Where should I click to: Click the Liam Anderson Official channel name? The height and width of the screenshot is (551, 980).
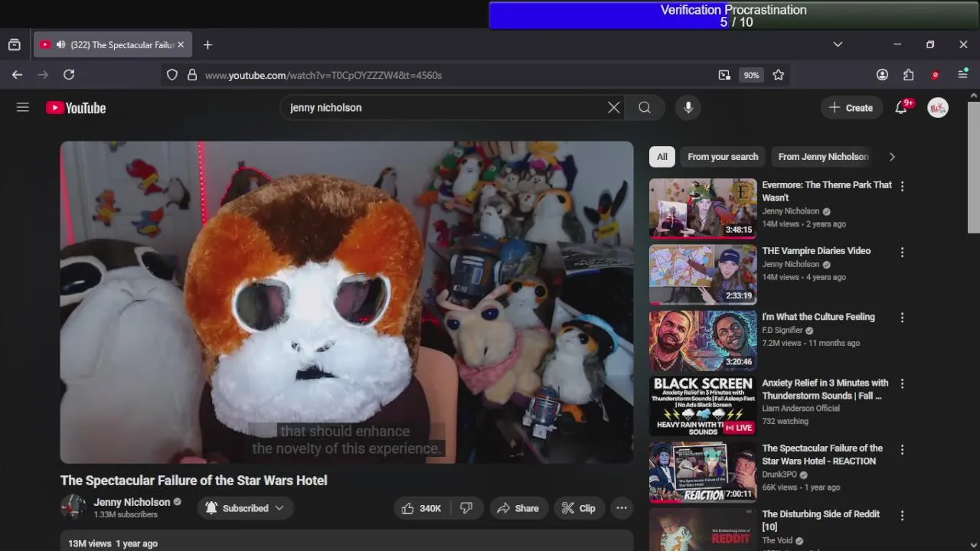(x=801, y=409)
